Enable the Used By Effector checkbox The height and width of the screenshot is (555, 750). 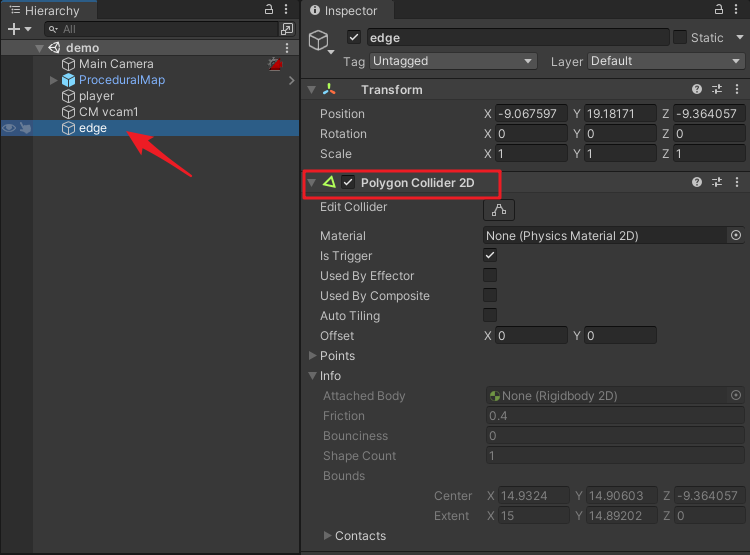(x=490, y=275)
